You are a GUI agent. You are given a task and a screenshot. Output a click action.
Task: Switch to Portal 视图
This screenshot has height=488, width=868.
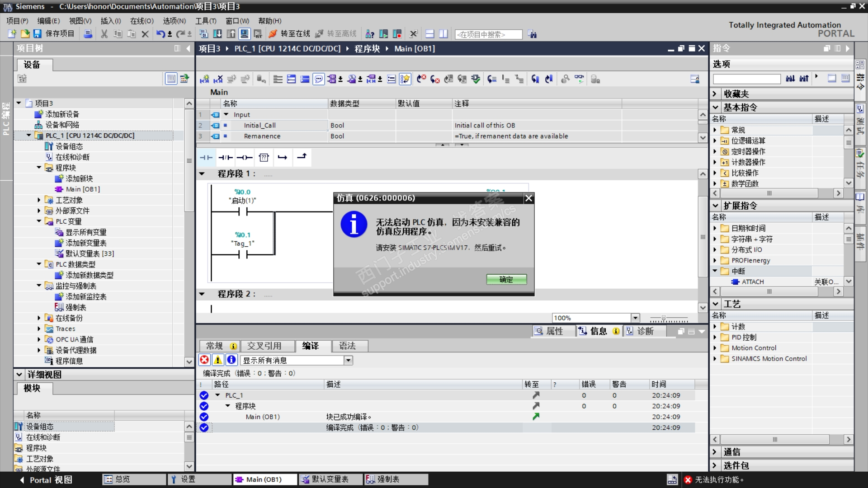tap(45, 480)
